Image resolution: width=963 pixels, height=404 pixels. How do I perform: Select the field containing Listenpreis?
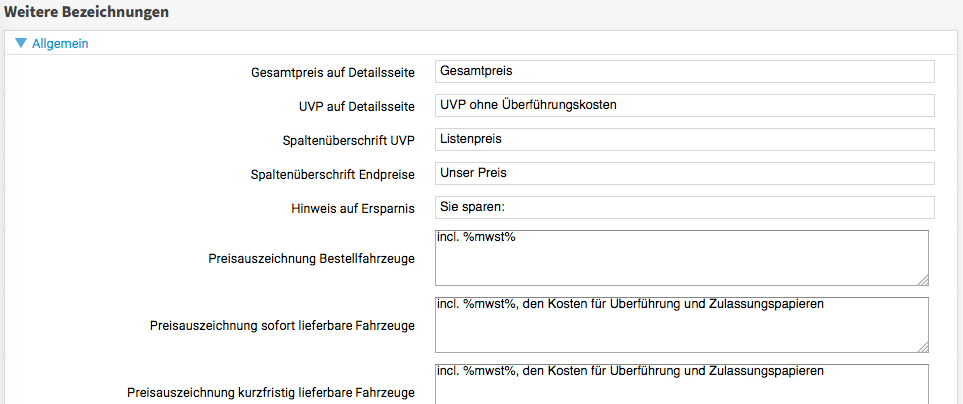pyautogui.click(x=684, y=139)
